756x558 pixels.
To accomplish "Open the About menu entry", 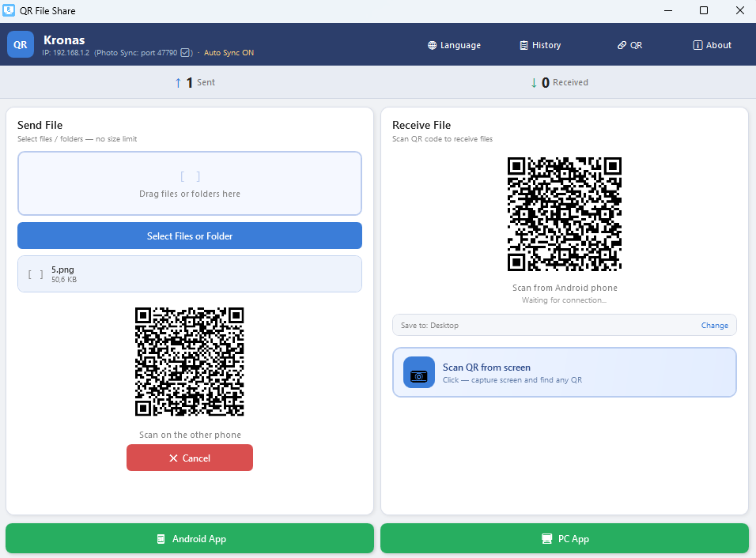I will [711, 45].
